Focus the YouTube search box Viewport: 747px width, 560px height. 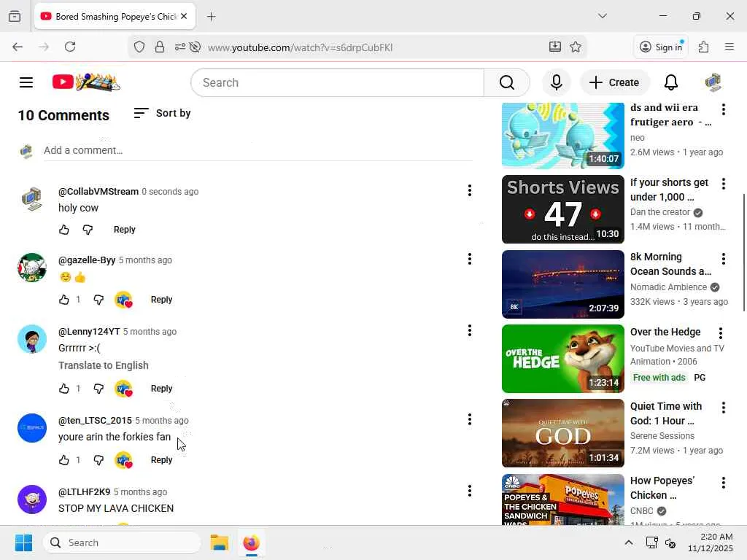pyautogui.click(x=337, y=82)
